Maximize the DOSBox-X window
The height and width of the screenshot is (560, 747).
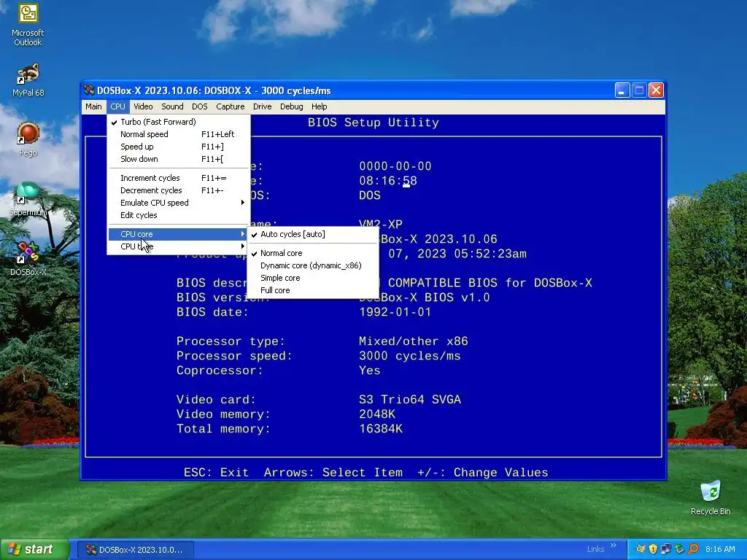(x=639, y=90)
